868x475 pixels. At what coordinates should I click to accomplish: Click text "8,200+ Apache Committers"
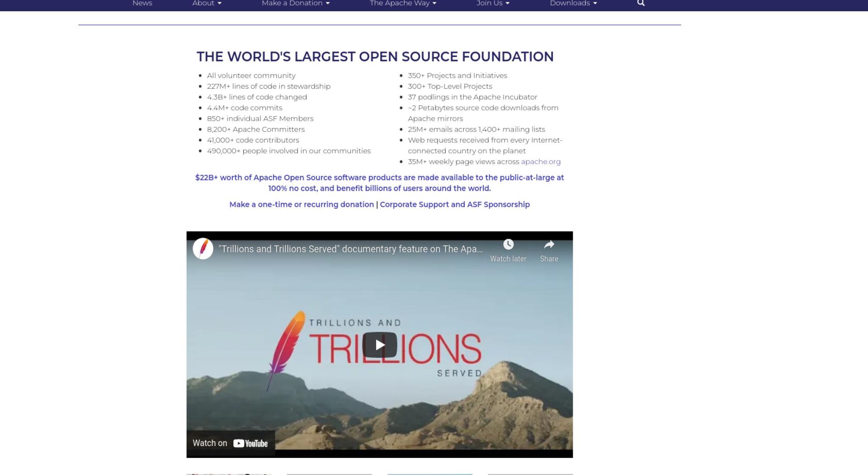click(x=256, y=129)
